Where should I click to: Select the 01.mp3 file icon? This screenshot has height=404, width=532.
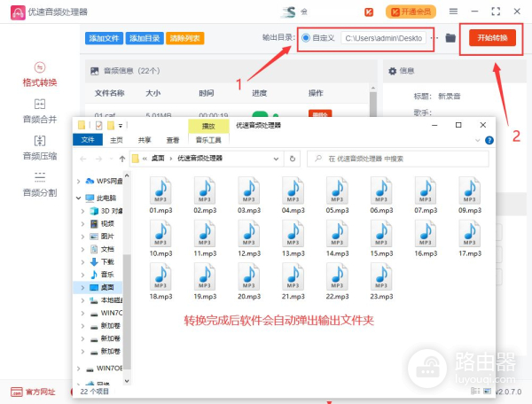pos(160,190)
